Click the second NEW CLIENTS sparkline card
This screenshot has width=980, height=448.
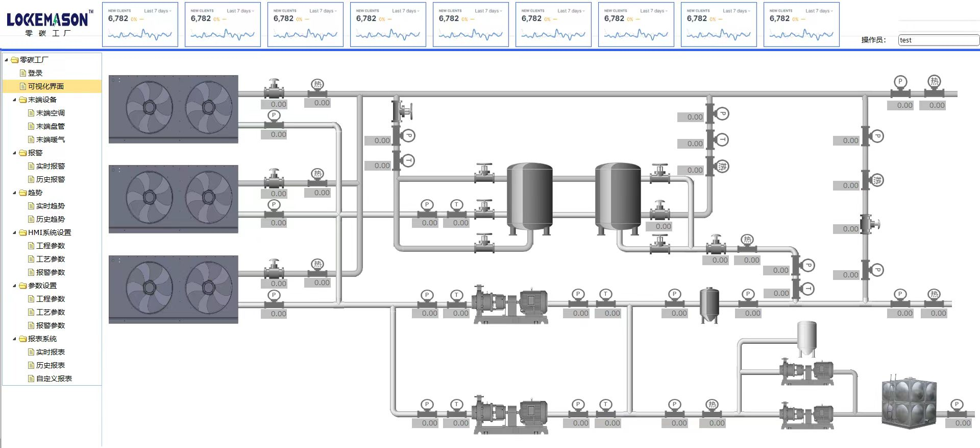click(x=223, y=25)
